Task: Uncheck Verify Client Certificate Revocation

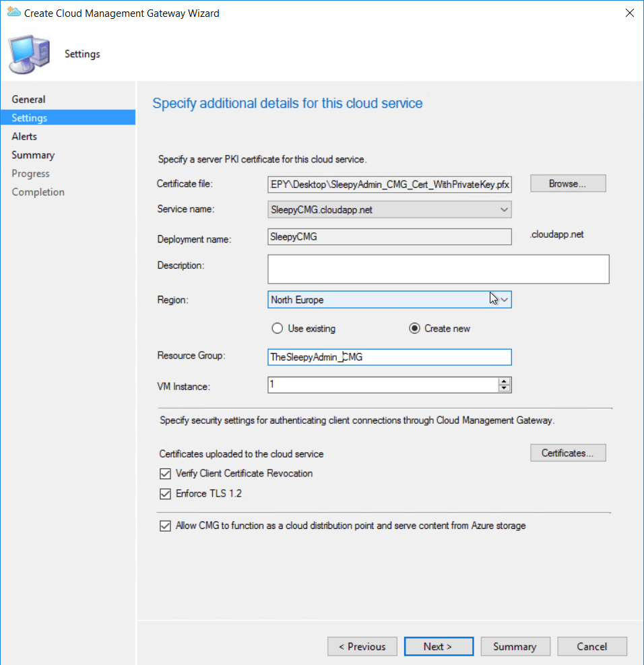Action: pos(165,474)
